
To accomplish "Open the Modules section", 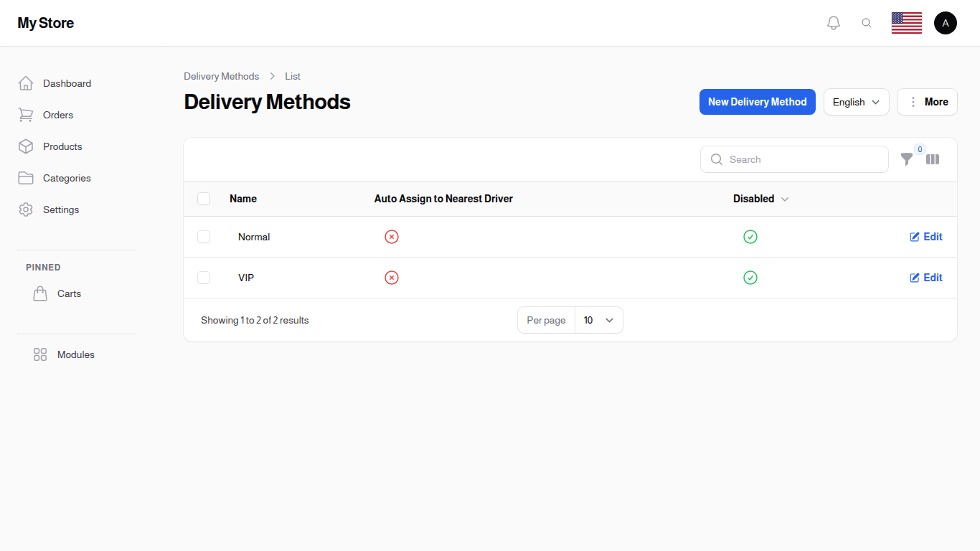I will [x=75, y=354].
